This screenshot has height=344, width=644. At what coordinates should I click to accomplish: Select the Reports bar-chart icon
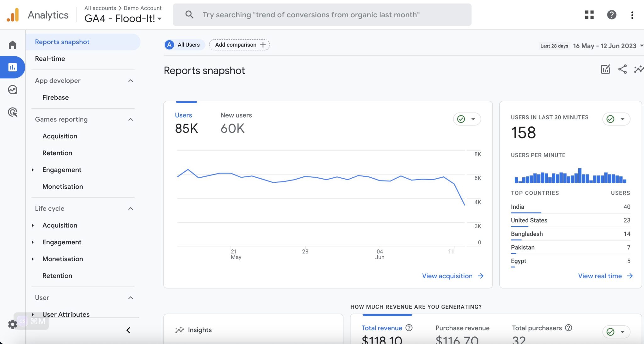coord(13,67)
